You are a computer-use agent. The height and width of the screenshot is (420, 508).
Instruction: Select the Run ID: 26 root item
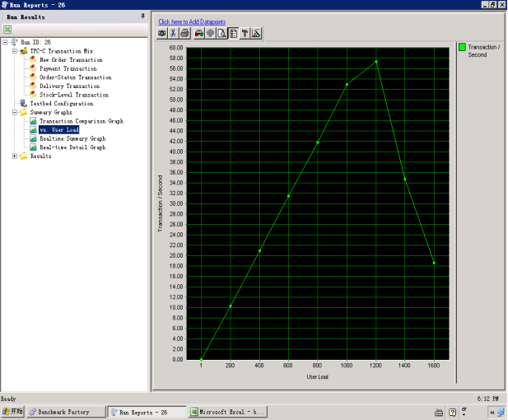35,42
